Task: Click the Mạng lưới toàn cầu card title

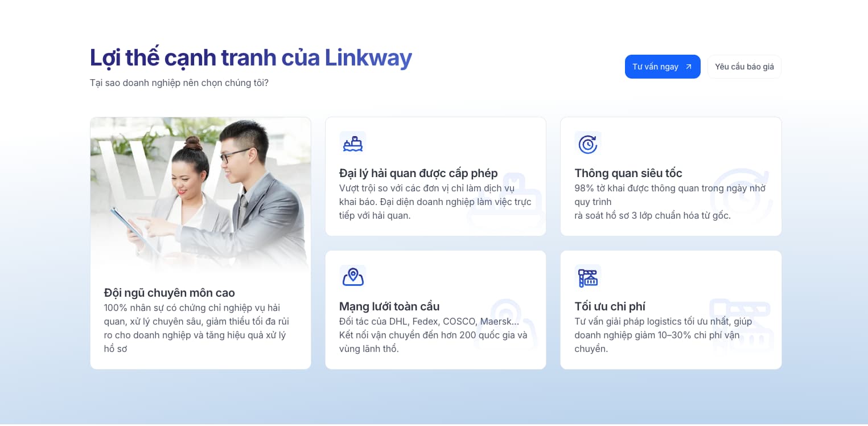Action: 389,306
